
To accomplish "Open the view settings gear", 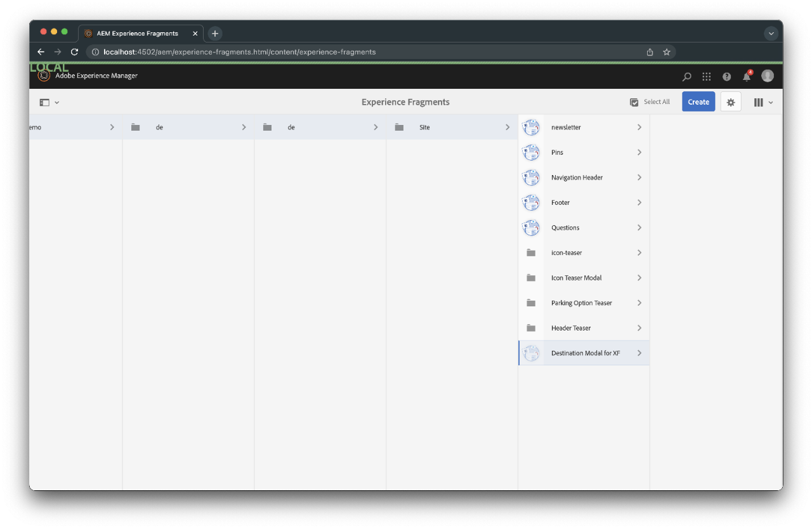I will pyautogui.click(x=730, y=101).
